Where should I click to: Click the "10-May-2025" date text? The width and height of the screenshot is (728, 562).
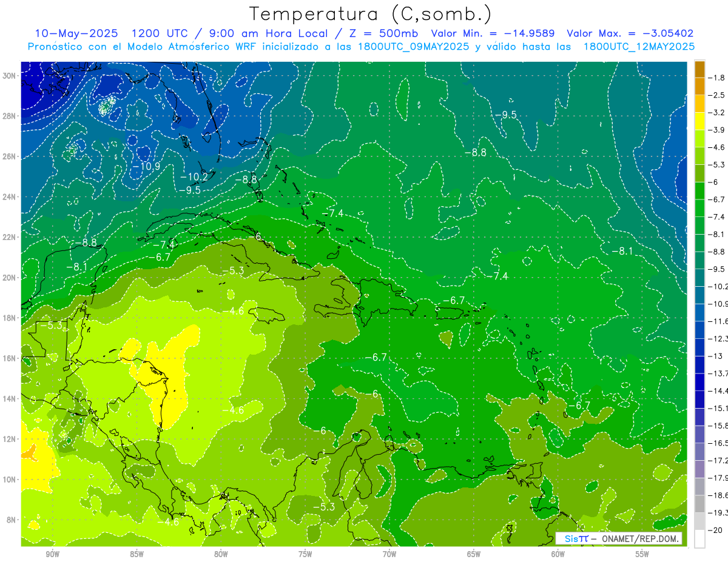[75, 33]
